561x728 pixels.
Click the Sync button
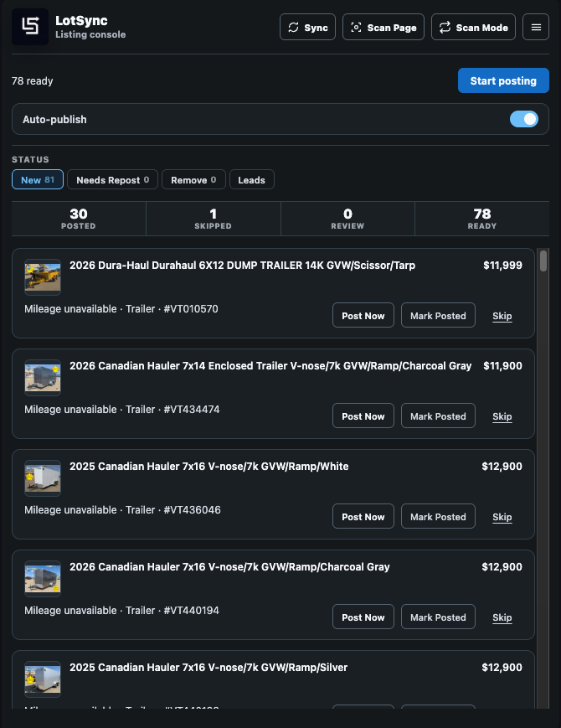click(307, 27)
